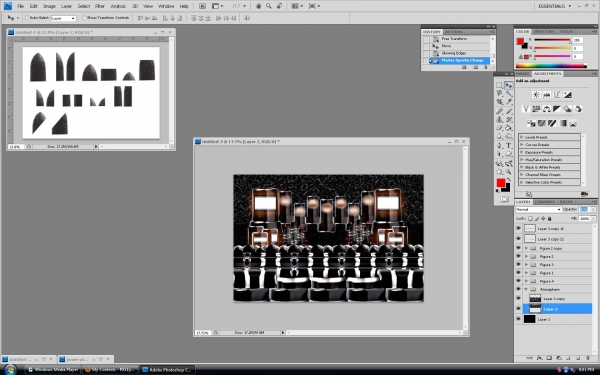
Task: Switch to the Masks tab
Action: pos(522,73)
